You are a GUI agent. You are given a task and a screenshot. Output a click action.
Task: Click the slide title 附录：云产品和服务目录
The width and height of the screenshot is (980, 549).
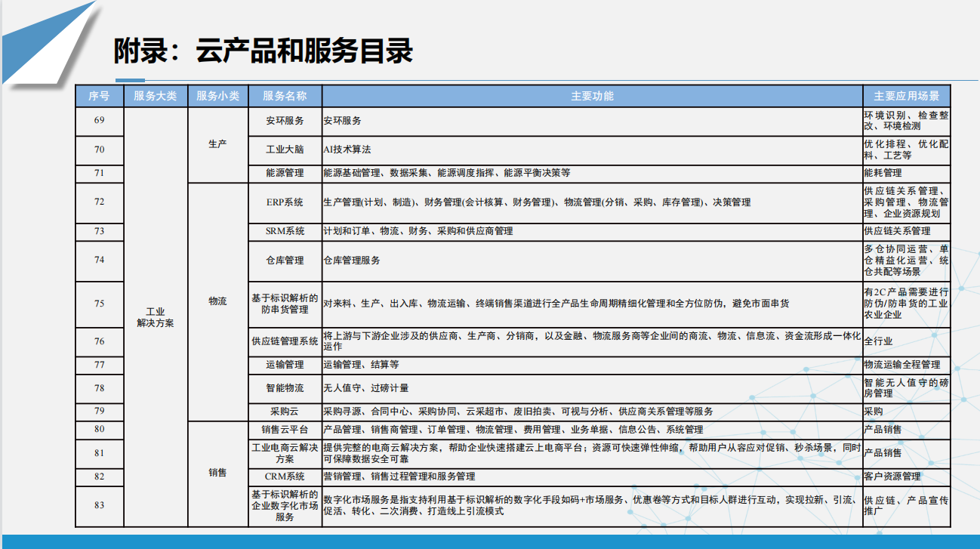pyautogui.click(x=263, y=51)
